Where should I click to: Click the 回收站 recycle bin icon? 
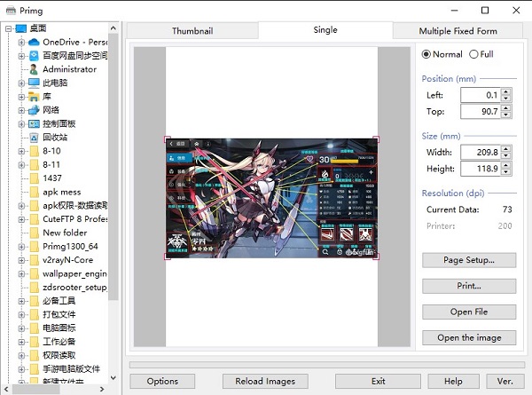[34, 138]
